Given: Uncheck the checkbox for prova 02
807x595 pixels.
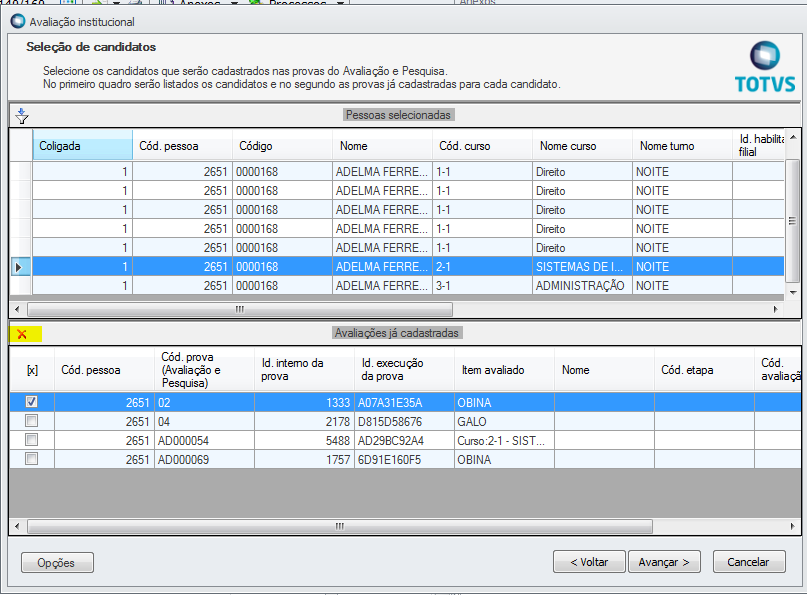Looking at the screenshot, I should [31, 401].
